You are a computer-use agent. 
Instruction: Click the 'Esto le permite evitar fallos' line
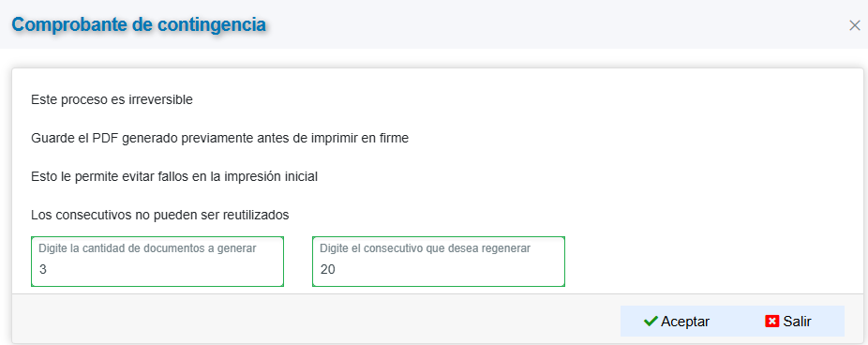click(174, 176)
